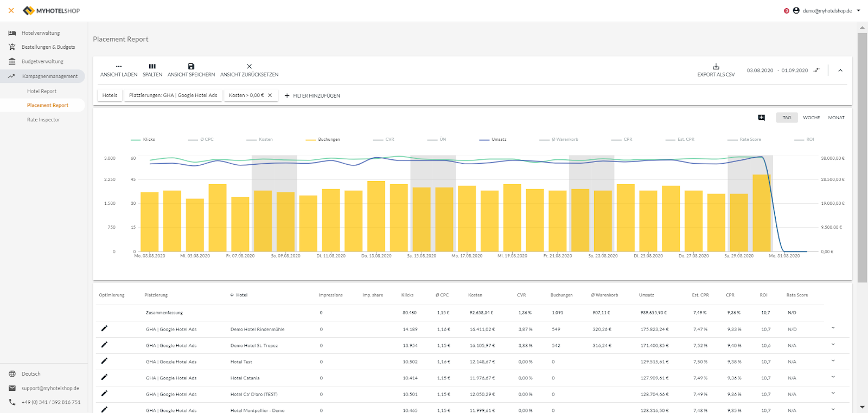Click the Ansicht Speichern save icon
This screenshot has height=413, width=868.
pyautogui.click(x=191, y=67)
